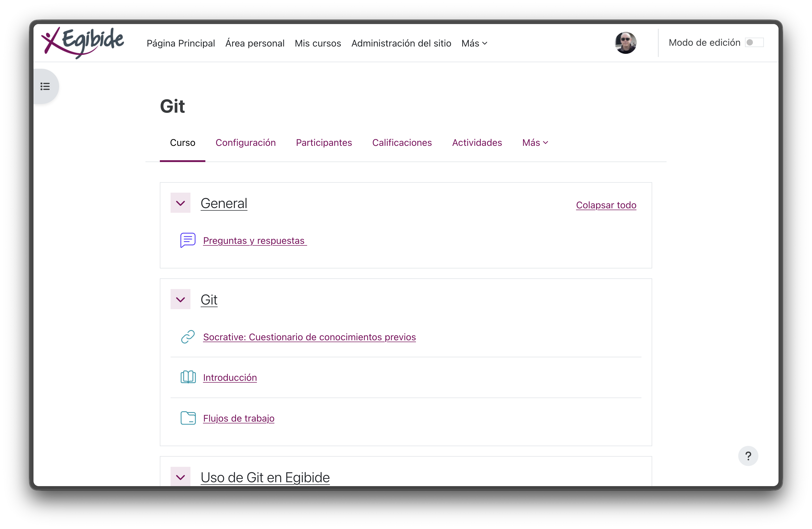Click the Git section title link
The width and height of the screenshot is (812, 529).
[x=209, y=300]
